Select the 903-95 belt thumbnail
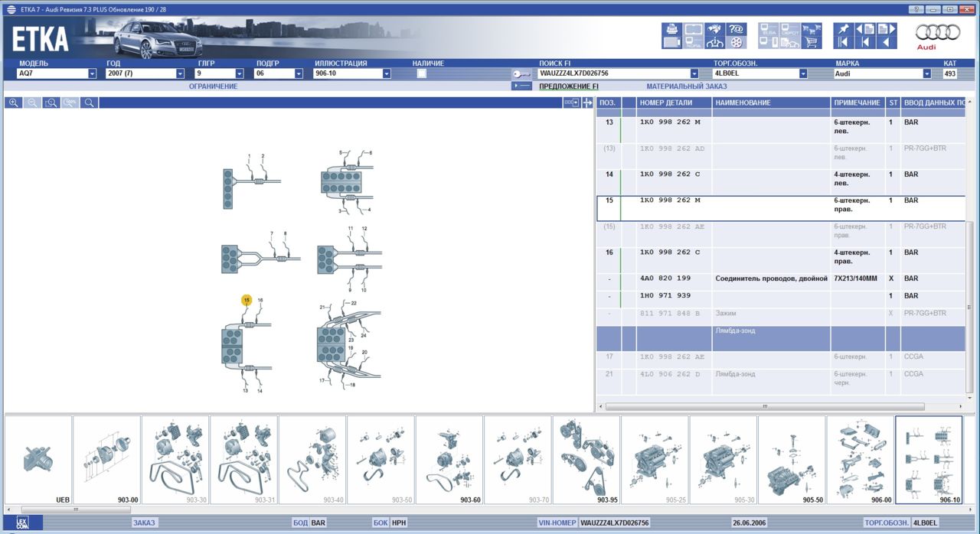 pyautogui.click(x=586, y=460)
